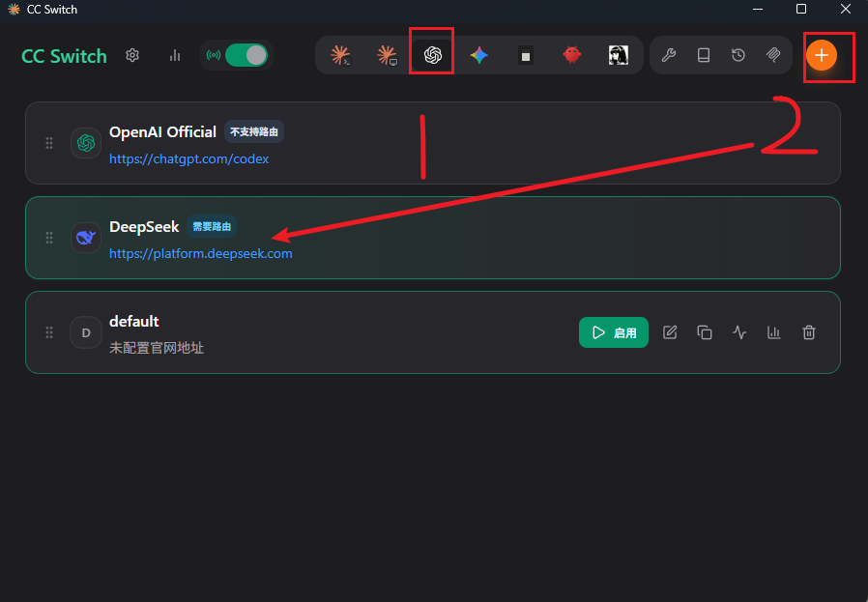Open the paperclip attachments icon
868x602 pixels.
773,55
